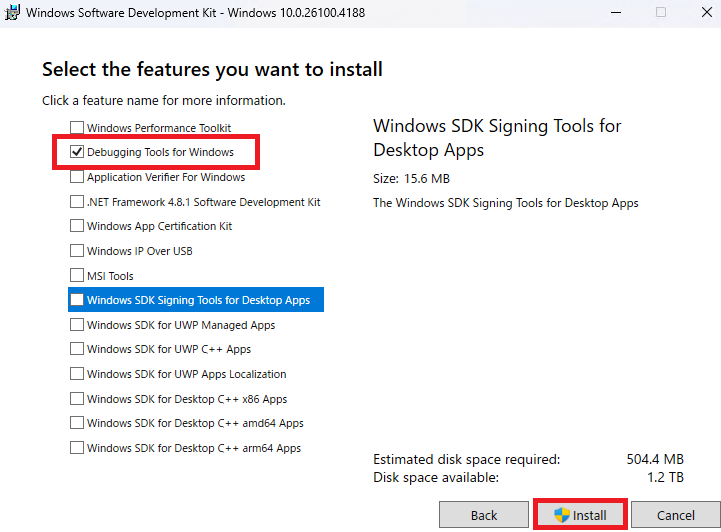Check Windows SDK Signing Tools for Desktop Apps
721x532 pixels.
click(77, 300)
